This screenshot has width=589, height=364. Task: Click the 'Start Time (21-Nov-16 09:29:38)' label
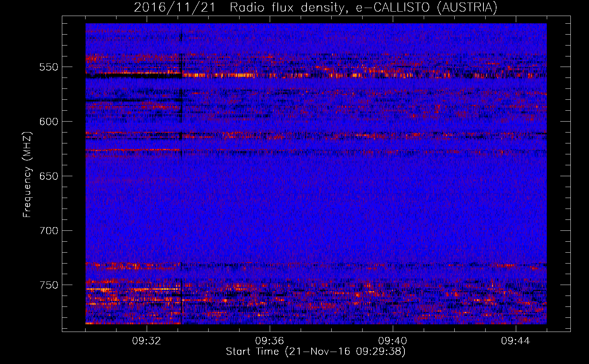tap(316, 352)
